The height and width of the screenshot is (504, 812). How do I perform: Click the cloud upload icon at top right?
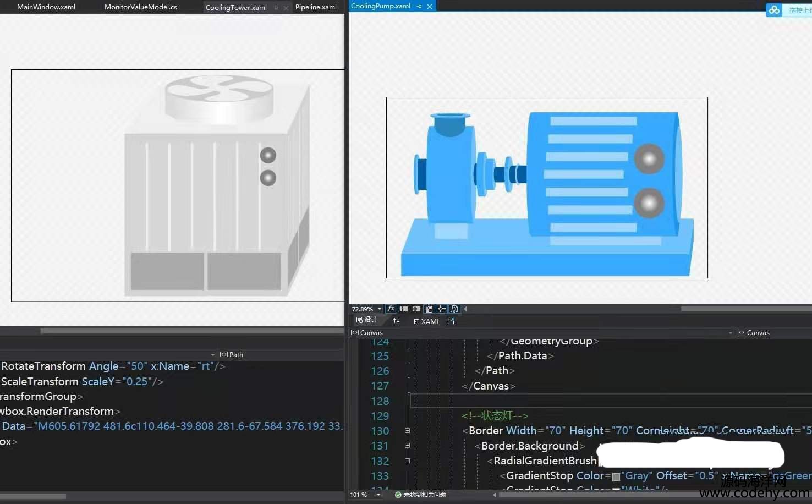point(775,10)
